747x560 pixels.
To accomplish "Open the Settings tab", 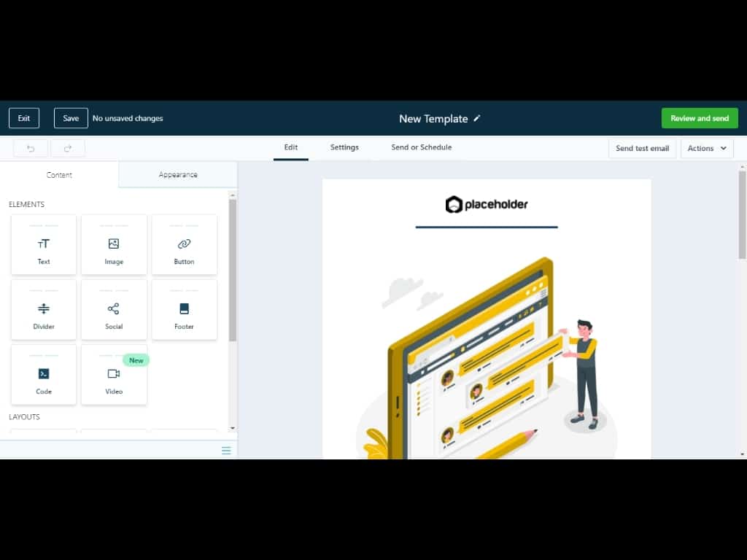I will click(344, 147).
